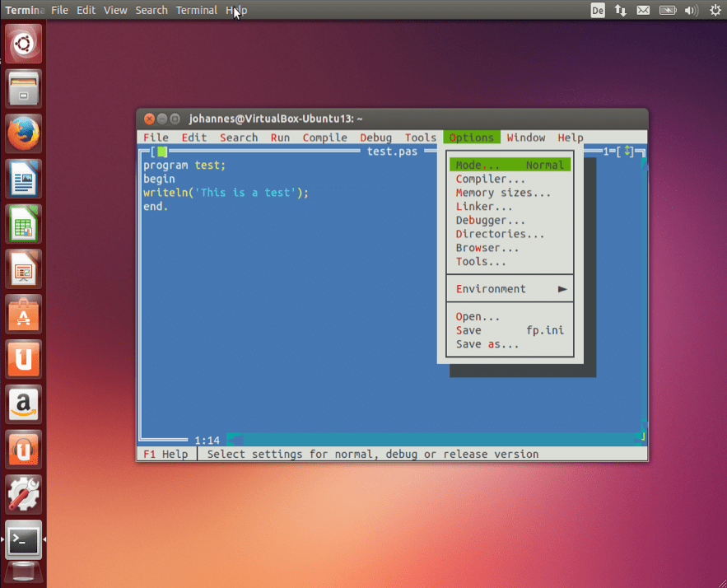Open the IDE Run menu

tap(280, 138)
